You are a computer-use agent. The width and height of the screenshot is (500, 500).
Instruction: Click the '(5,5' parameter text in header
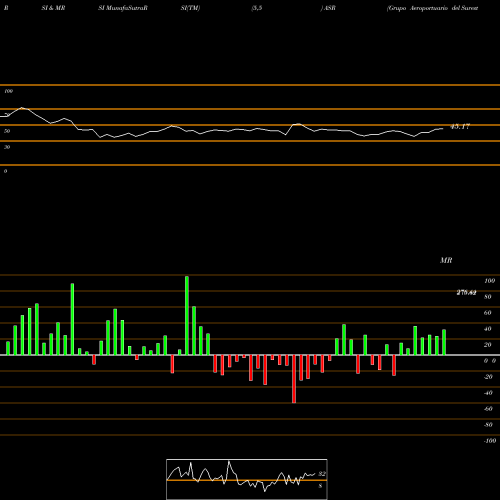(x=257, y=8)
